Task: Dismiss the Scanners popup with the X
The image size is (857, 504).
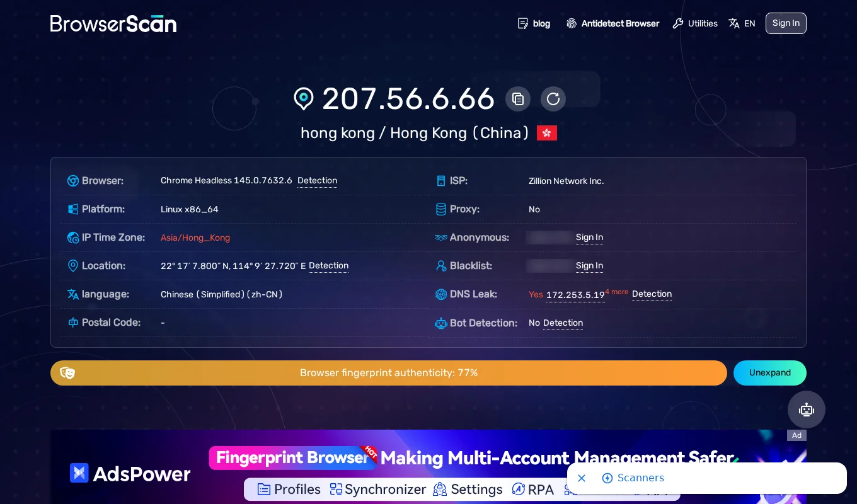Action: coord(582,478)
